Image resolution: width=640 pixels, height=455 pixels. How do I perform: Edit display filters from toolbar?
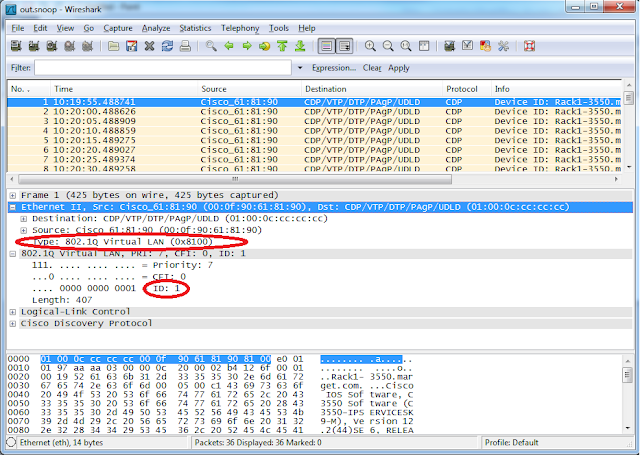tap(467, 46)
